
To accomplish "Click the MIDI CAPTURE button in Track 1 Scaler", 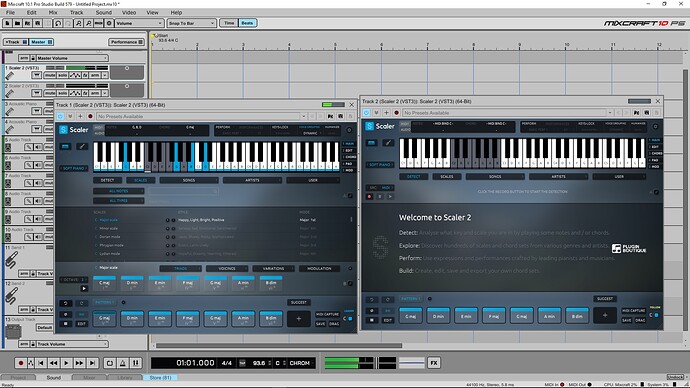I will (x=327, y=314).
